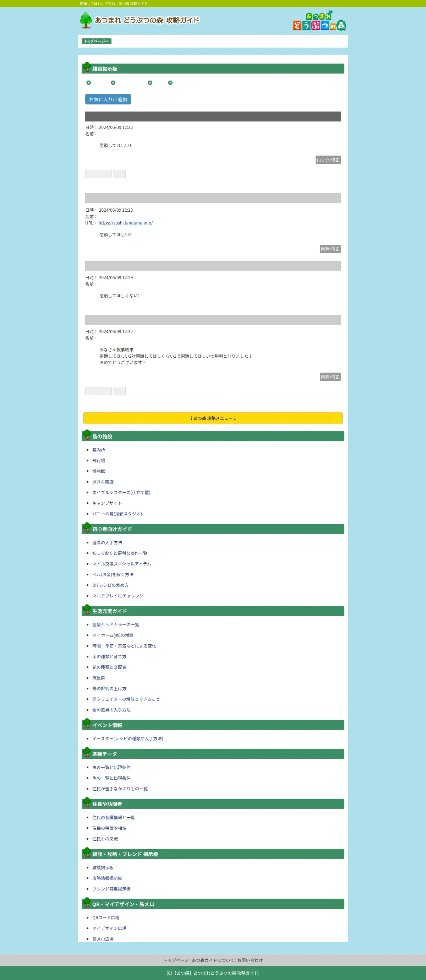The width and height of the screenshot is (426, 980).
Task: Click the tree icon beside 初心者向けガイド heading
Action: point(87,527)
